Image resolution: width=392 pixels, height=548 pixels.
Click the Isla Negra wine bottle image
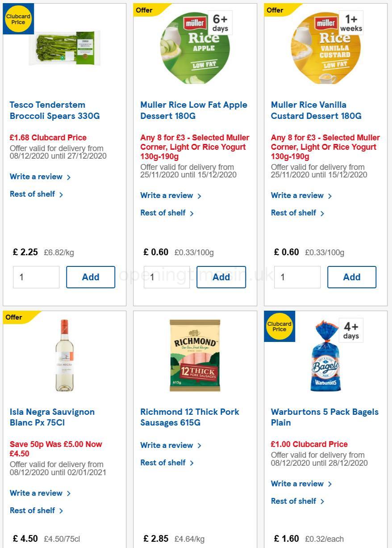tap(64, 355)
